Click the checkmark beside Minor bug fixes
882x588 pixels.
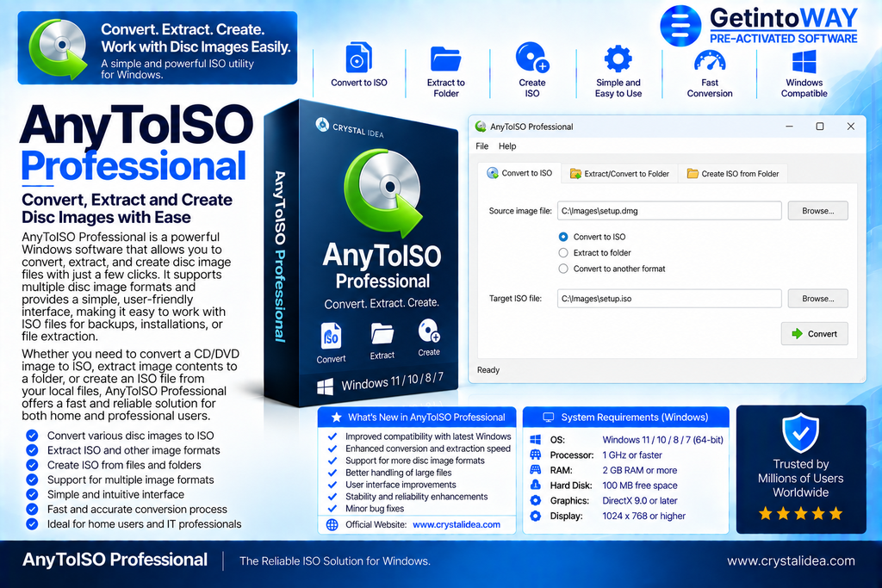coord(332,508)
